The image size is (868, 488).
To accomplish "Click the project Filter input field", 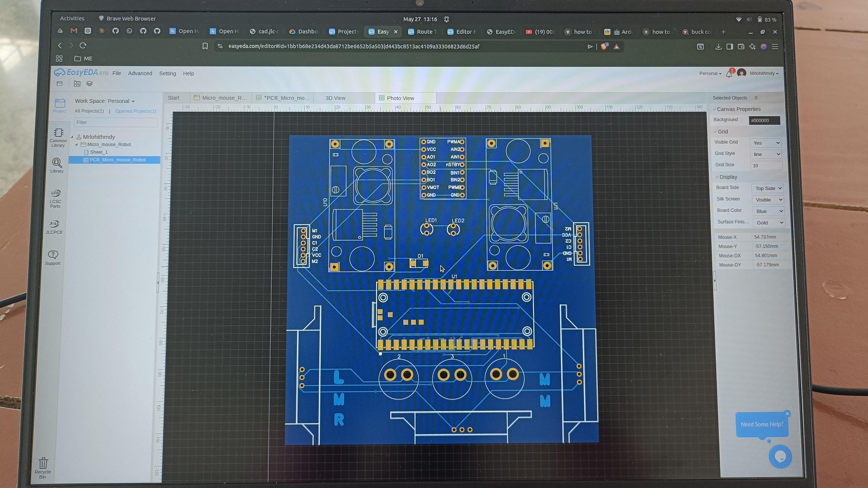I will 116,122.
